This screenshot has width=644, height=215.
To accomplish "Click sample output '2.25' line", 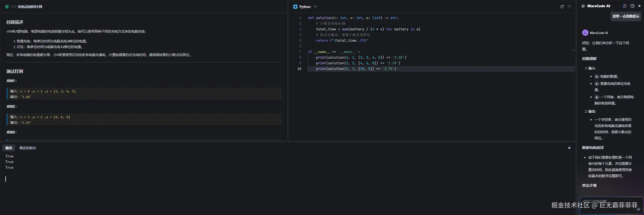I will point(21,123).
